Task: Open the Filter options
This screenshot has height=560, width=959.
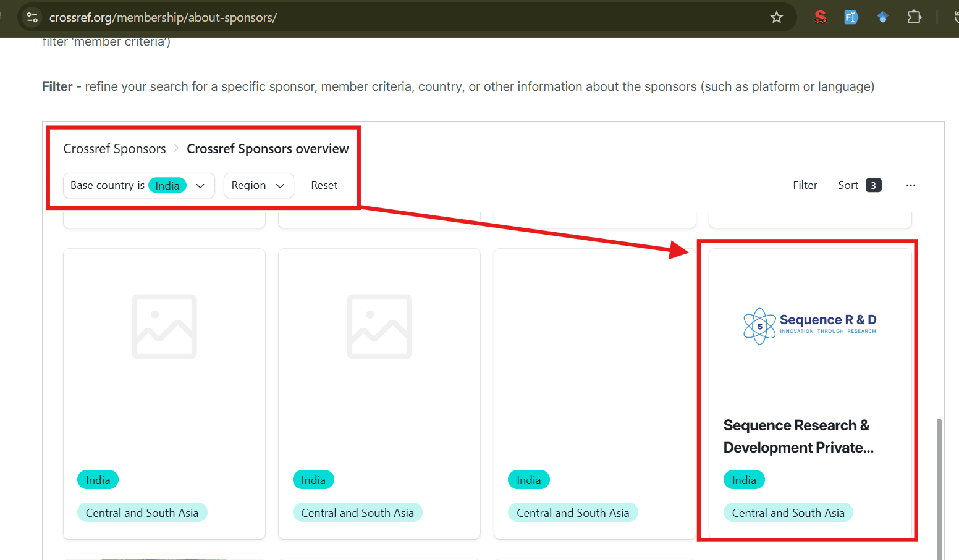Action: (x=805, y=185)
